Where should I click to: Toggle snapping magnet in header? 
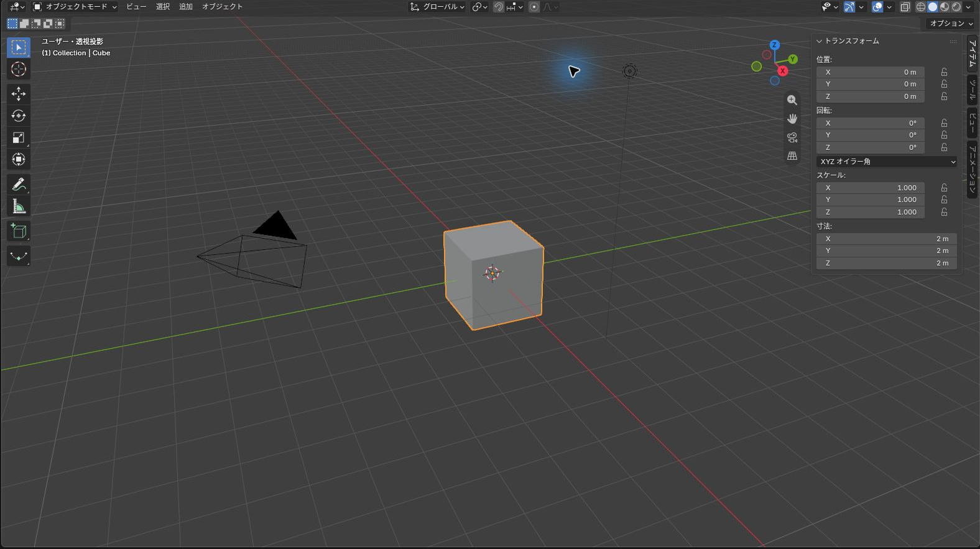coord(498,7)
